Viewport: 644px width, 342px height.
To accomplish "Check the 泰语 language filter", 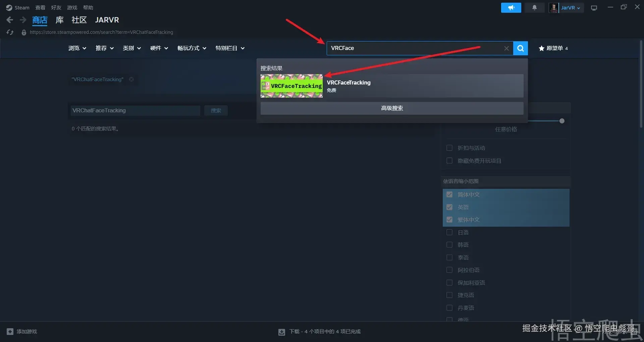I will coord(449,258).
